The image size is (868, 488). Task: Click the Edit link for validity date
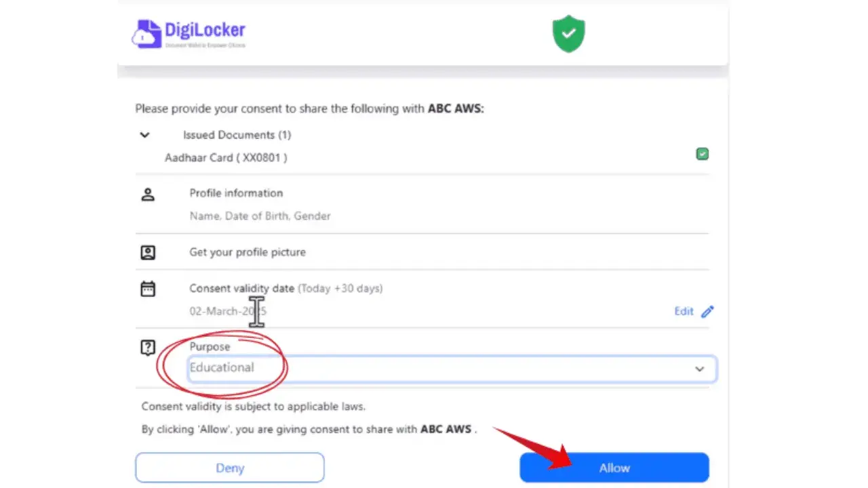click(684, 312)
